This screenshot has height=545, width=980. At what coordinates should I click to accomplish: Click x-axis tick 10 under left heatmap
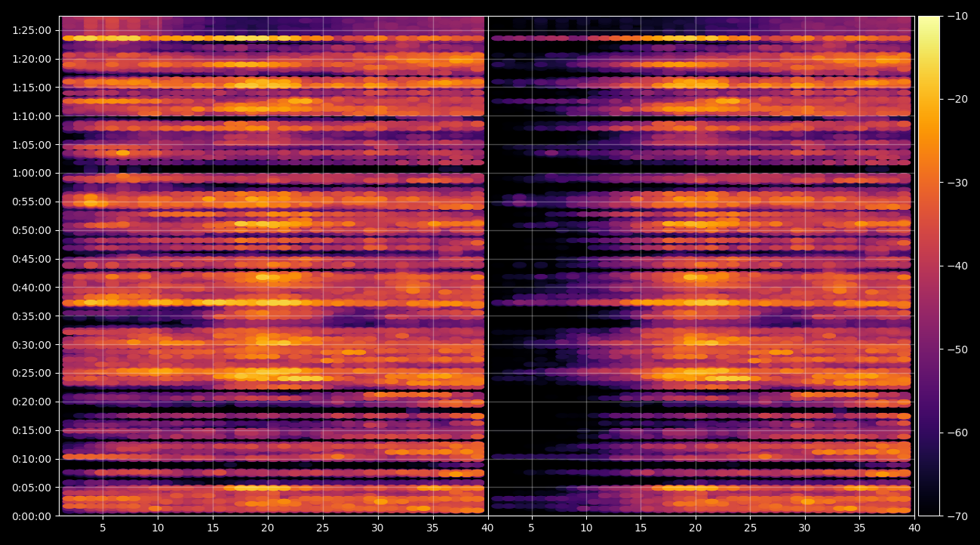point(158,528)
